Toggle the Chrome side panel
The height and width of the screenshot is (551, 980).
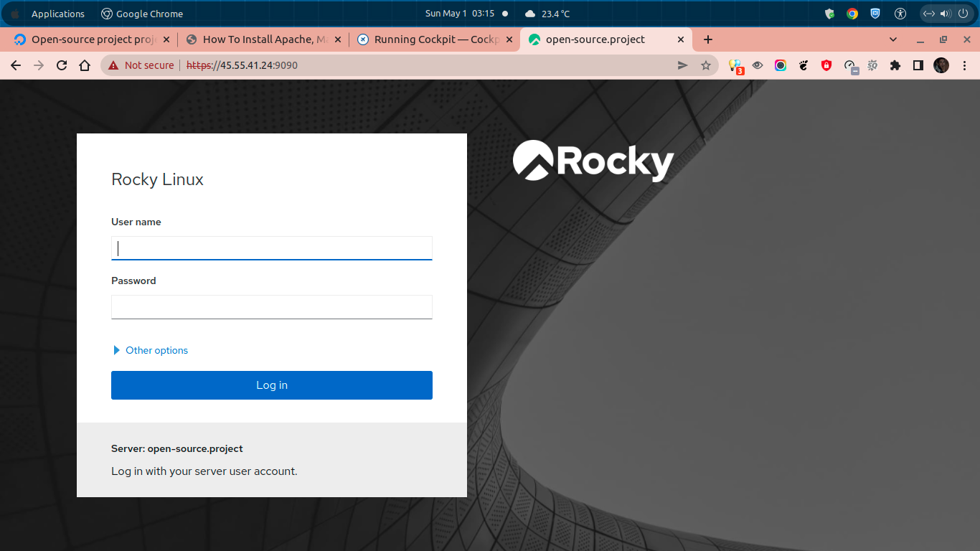[918, 65]
